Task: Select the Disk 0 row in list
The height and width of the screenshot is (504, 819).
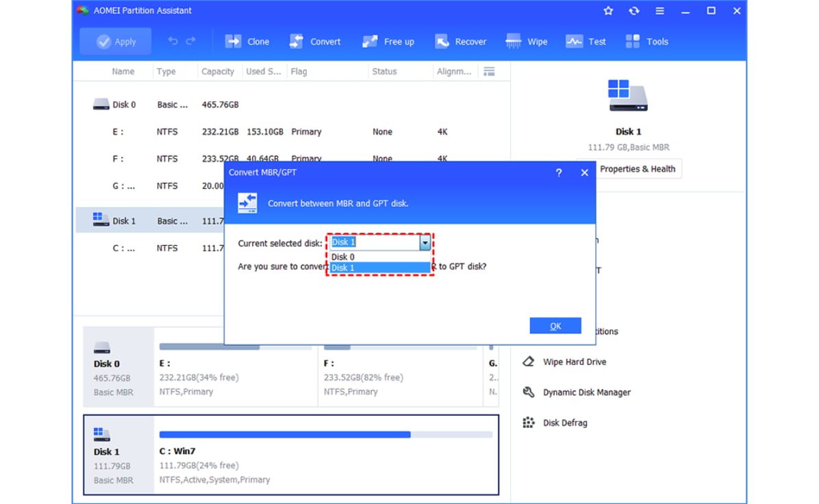Action: point(292,105)
